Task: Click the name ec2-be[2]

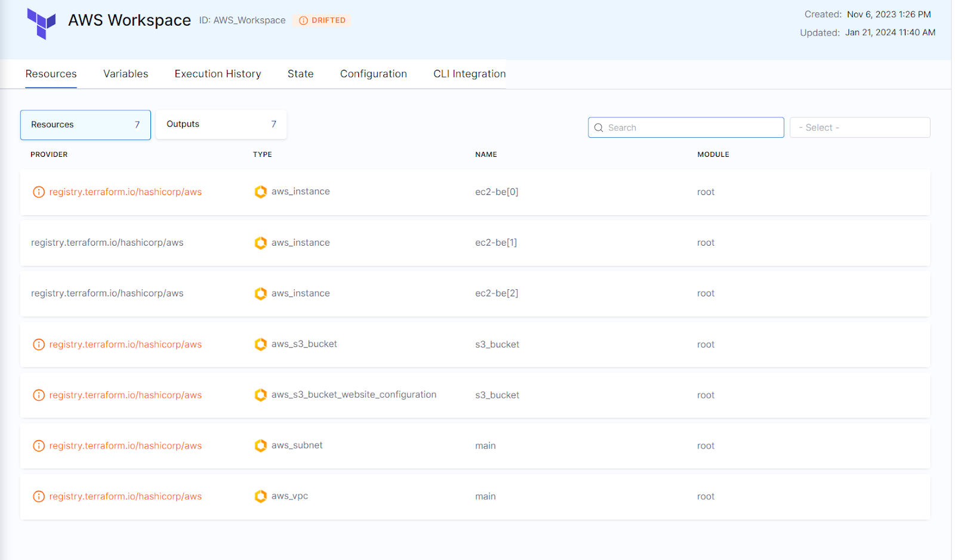Action: click(x=497, y=293)
